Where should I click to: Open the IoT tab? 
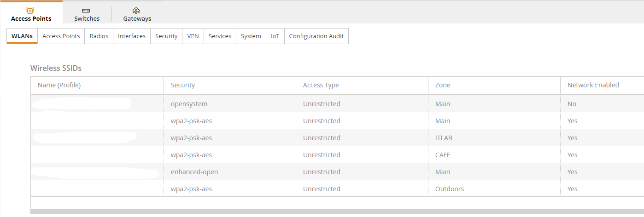click(275, 36)
